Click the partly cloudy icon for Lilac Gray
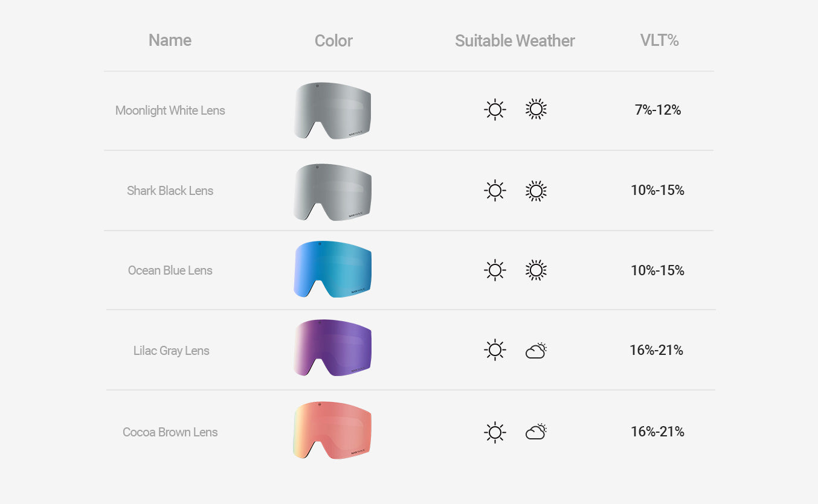 (x=536, y=351)
